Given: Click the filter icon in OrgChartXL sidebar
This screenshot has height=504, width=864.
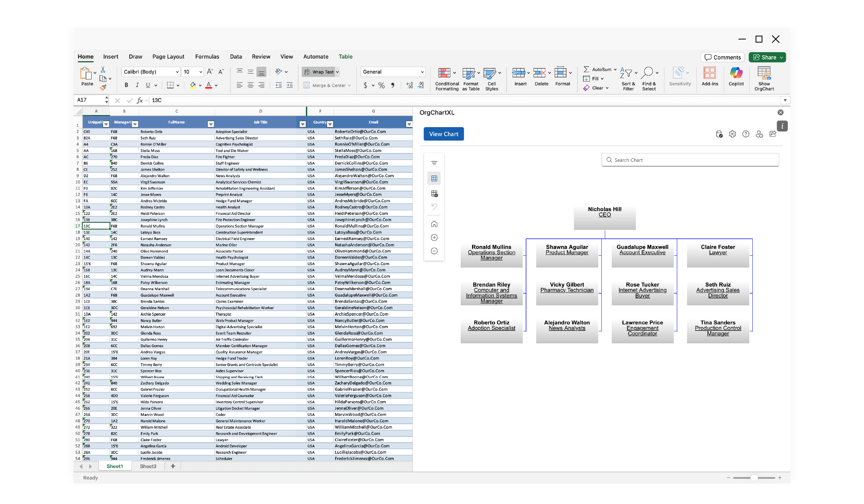Looking at the screenshot, I should [434, 163].
